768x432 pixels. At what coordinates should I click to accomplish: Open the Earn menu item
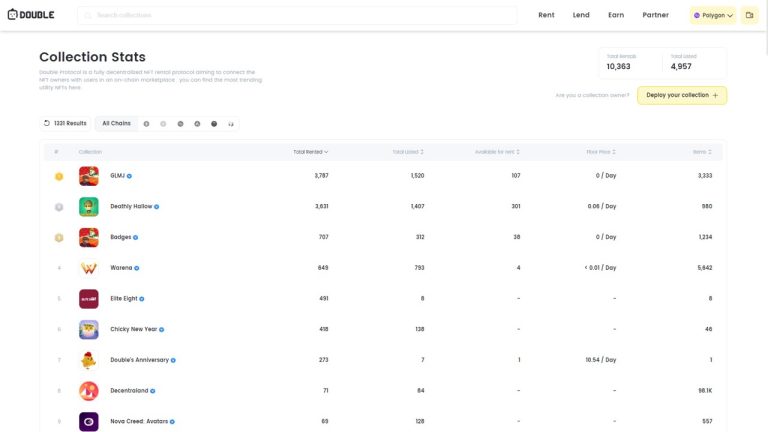coord(616,15)
